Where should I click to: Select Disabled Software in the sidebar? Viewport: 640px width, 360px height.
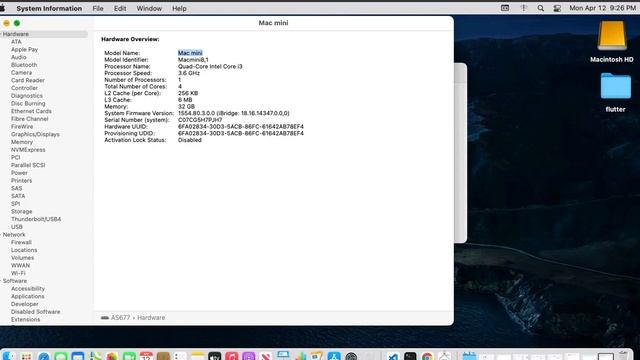(36, 312)
